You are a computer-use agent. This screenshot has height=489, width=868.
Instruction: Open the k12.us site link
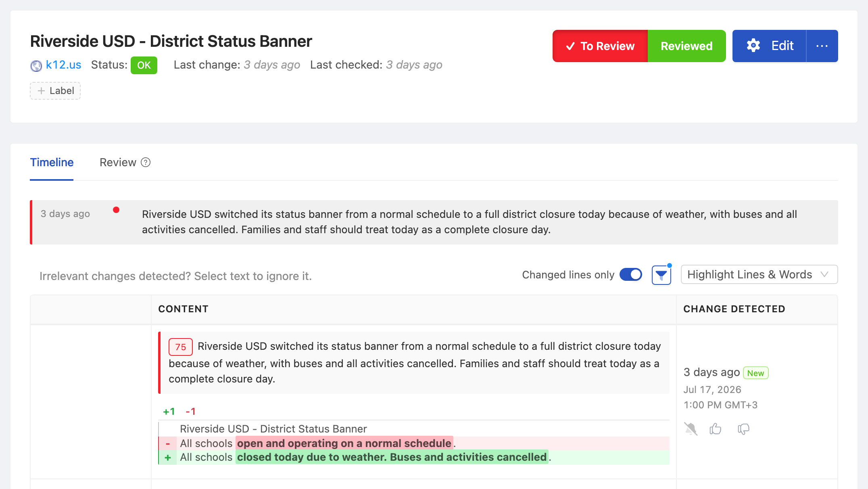pyautogui.click(x=63, y=65)
